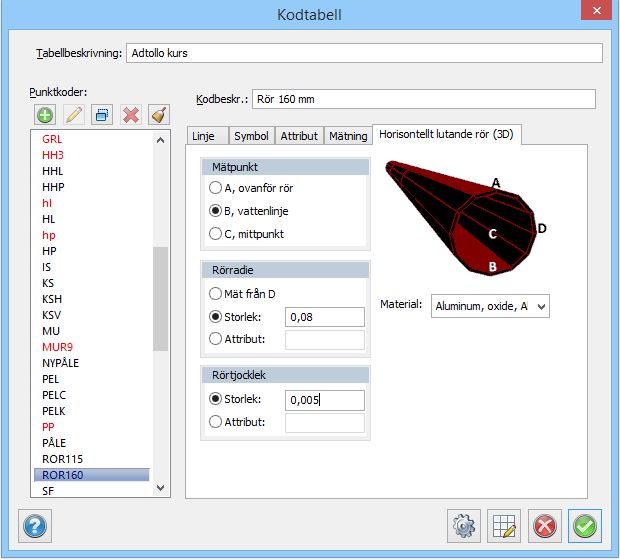
Task: Click the table grid icon at bottom
Action: click(503, 524)
